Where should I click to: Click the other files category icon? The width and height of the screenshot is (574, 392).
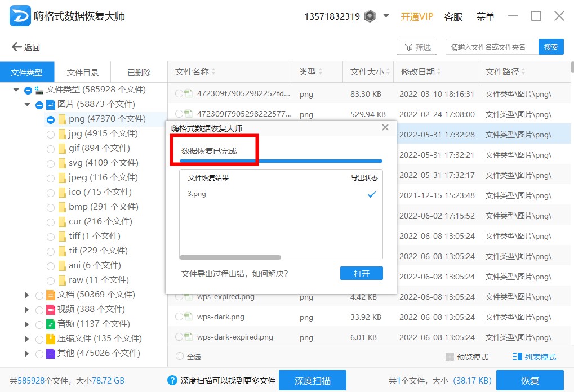tap(51, 354)
